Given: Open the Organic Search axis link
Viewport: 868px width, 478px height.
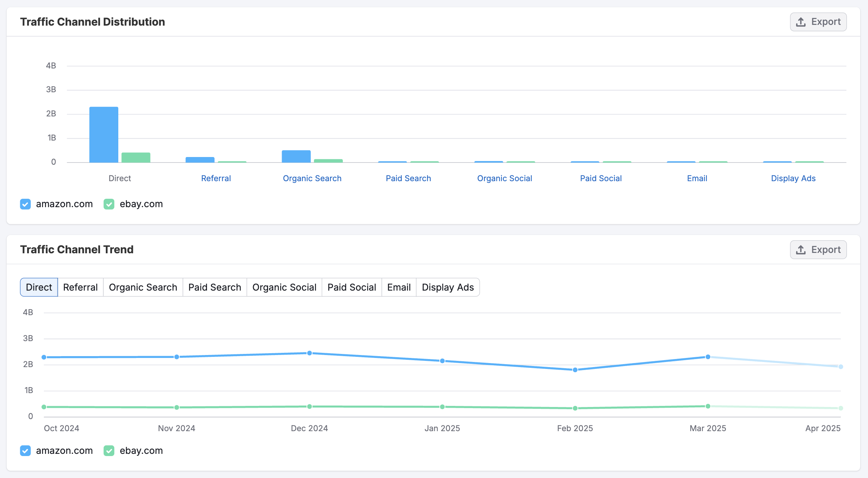Looking at the screenshot, I should [312, 178].
